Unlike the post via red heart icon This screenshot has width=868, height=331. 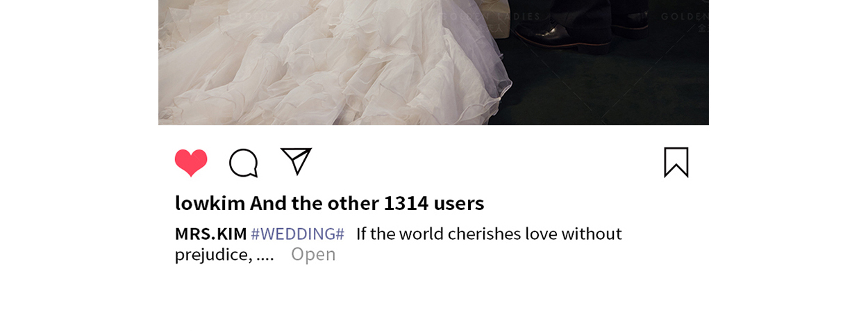tap(191, 162)
